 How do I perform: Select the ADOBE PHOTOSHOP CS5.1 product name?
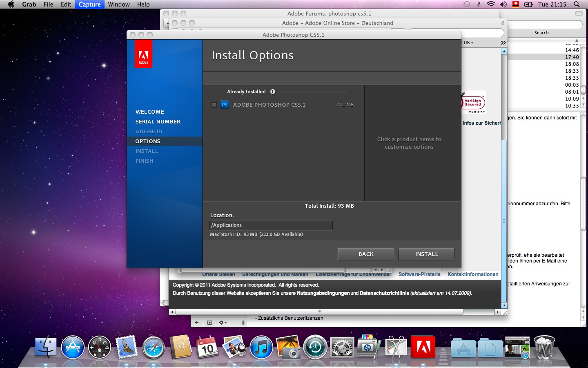(269, 105)
